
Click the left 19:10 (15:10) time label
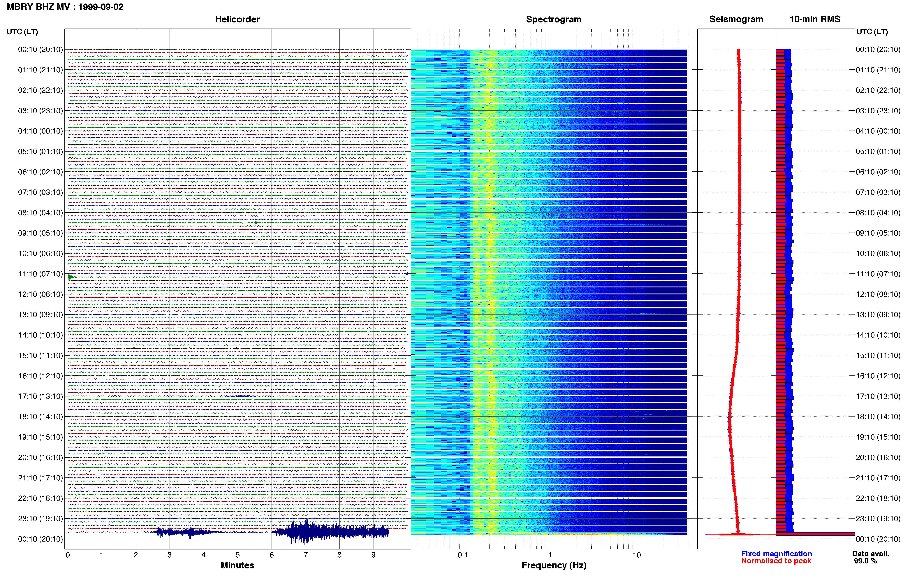(41, 437)
